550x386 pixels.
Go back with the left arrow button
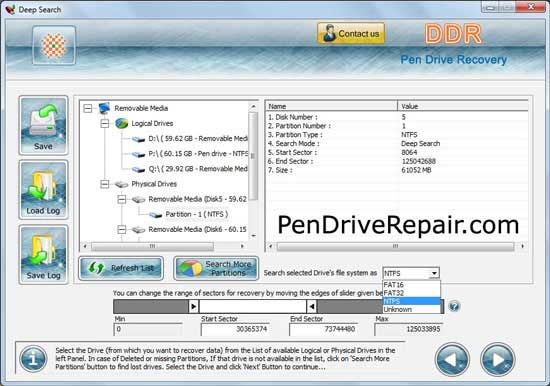[452, 359]
